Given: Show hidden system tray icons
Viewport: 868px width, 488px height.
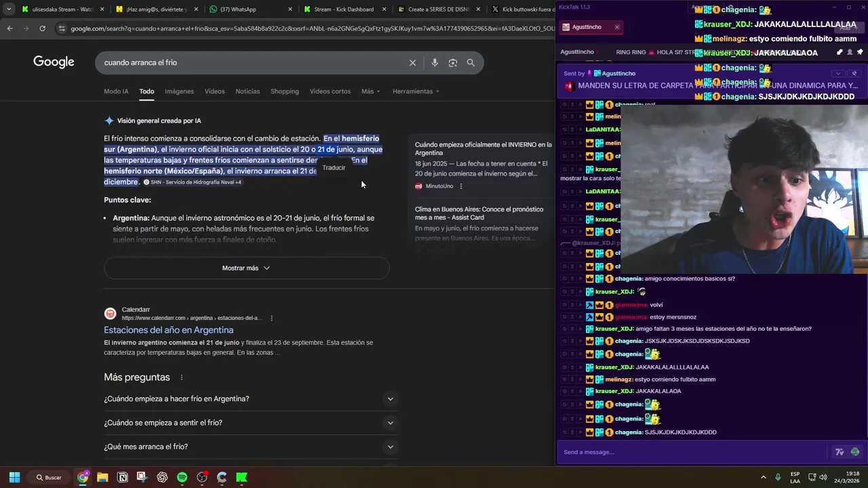Looking at the screenshot, I should pos(763,477).
